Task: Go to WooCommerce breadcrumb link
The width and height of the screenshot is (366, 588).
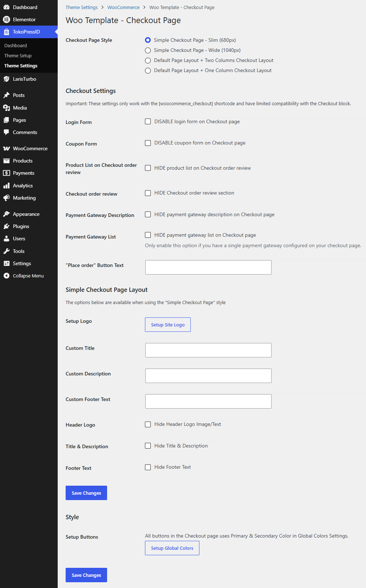Action: pyautogui.click(x=123, y=7)
